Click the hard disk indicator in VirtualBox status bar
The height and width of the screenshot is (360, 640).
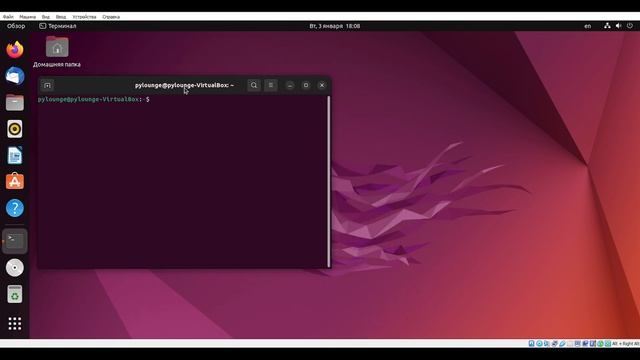pos(531,344)
